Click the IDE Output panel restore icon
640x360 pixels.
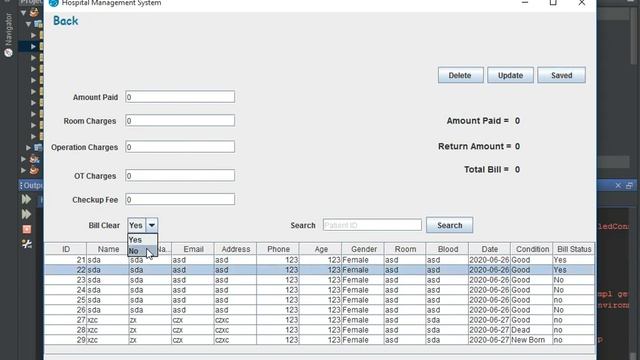click(x=629, y=186)
